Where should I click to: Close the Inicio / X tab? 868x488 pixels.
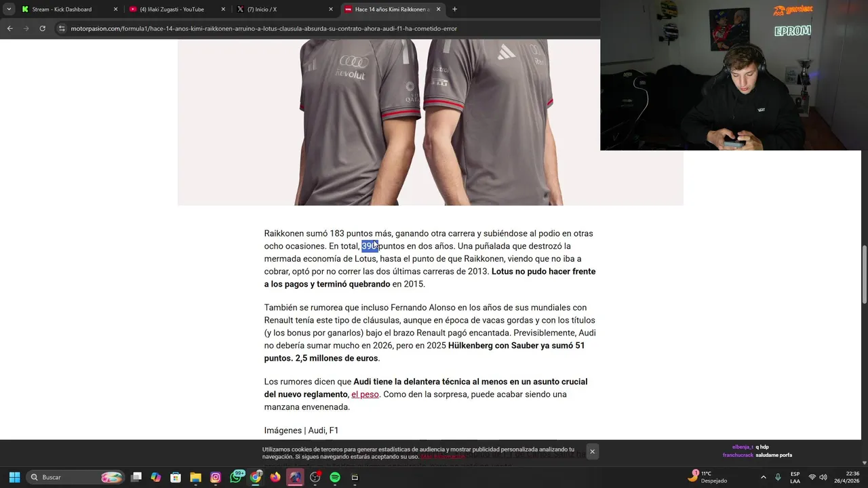click(331, 9)
